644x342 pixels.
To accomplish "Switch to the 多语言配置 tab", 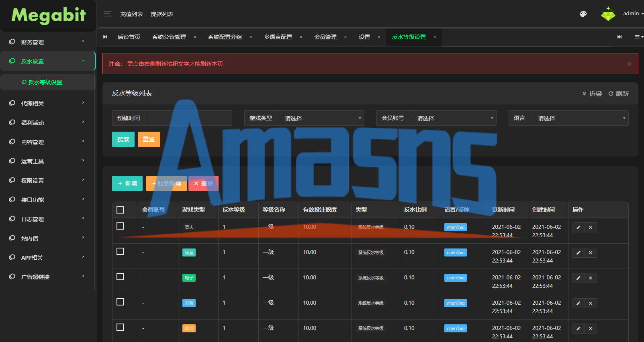I will coord(278,37).
